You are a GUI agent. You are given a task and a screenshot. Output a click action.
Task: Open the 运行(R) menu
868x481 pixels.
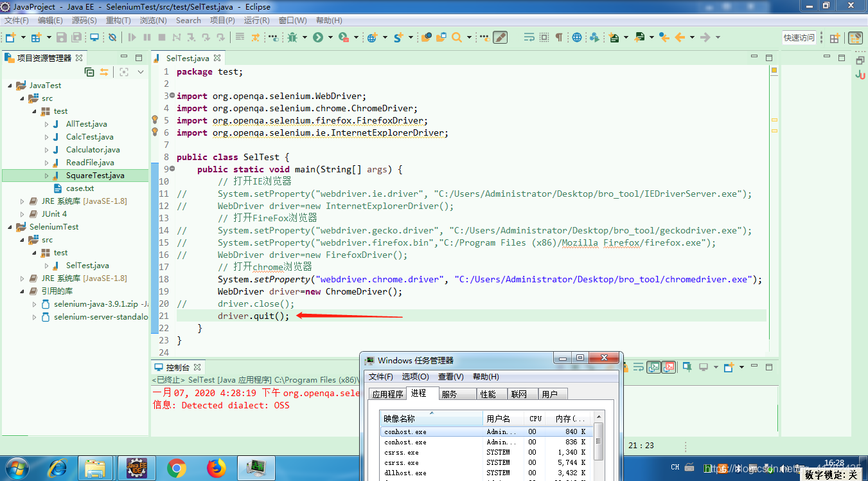[x=257, y=21]
